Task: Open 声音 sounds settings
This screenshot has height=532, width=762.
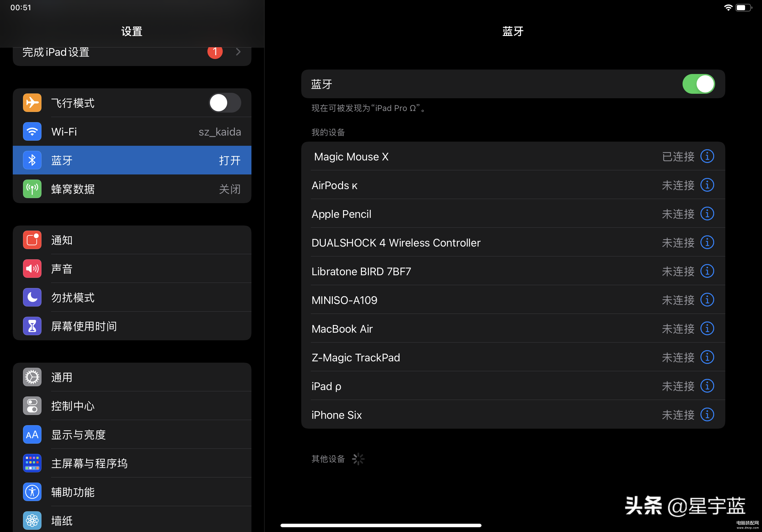Action: 132,269
